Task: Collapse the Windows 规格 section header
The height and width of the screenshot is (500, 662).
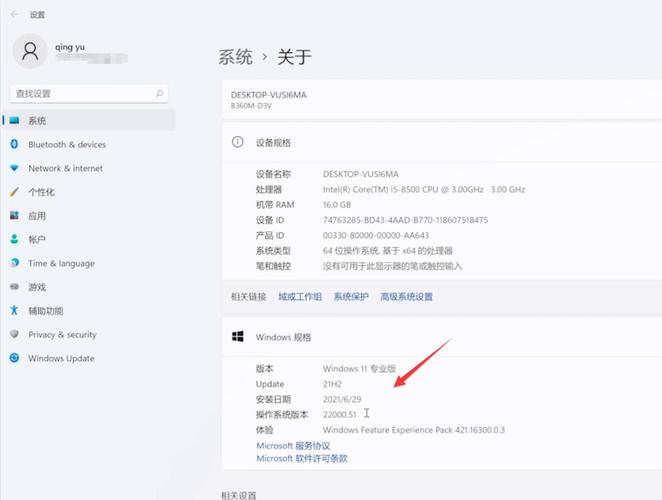Action: tap(442, 337)
